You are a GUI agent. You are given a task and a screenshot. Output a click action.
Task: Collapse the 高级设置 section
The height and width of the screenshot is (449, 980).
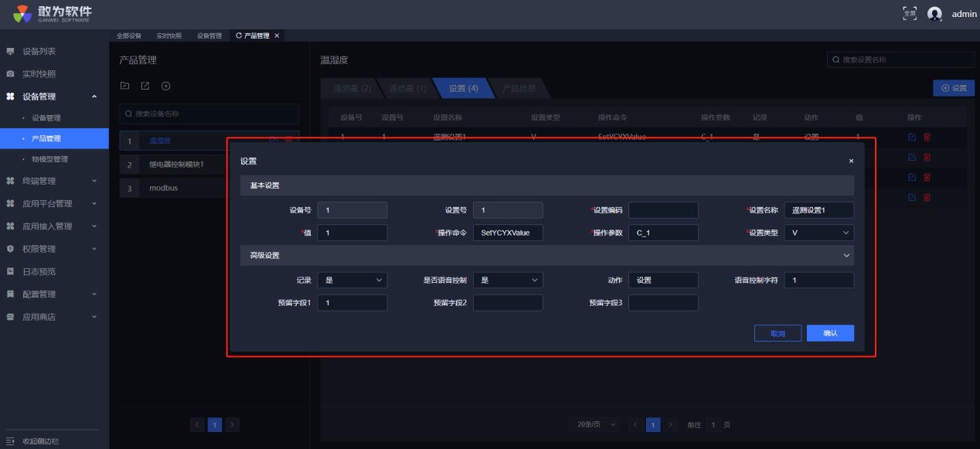[x=847, y=255]
